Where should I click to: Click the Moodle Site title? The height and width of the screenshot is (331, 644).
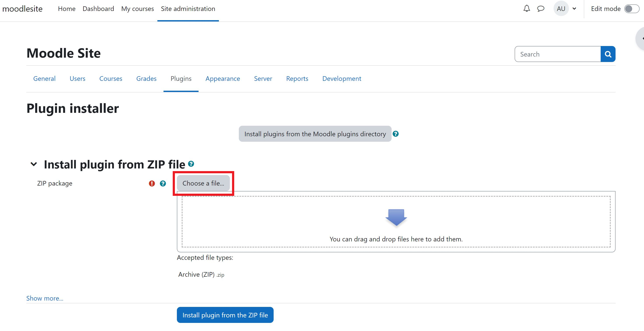point(63,53)
